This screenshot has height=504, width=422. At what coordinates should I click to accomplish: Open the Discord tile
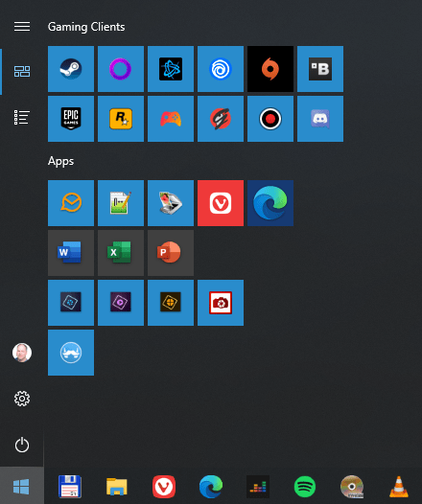320,119
